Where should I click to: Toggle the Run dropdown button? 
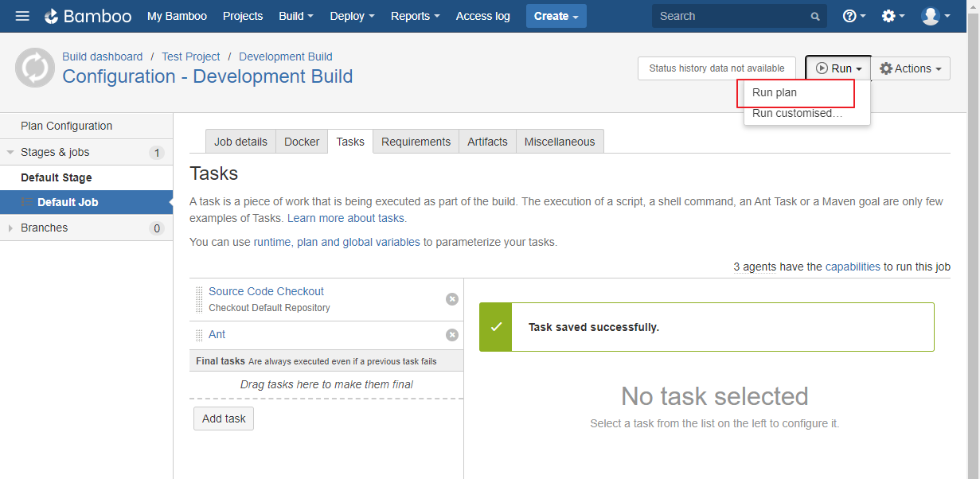pos(838,68)
